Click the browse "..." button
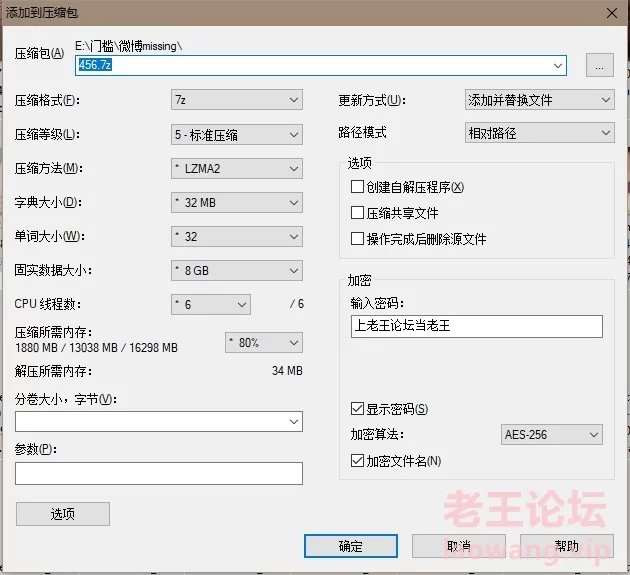 point(599,65)
